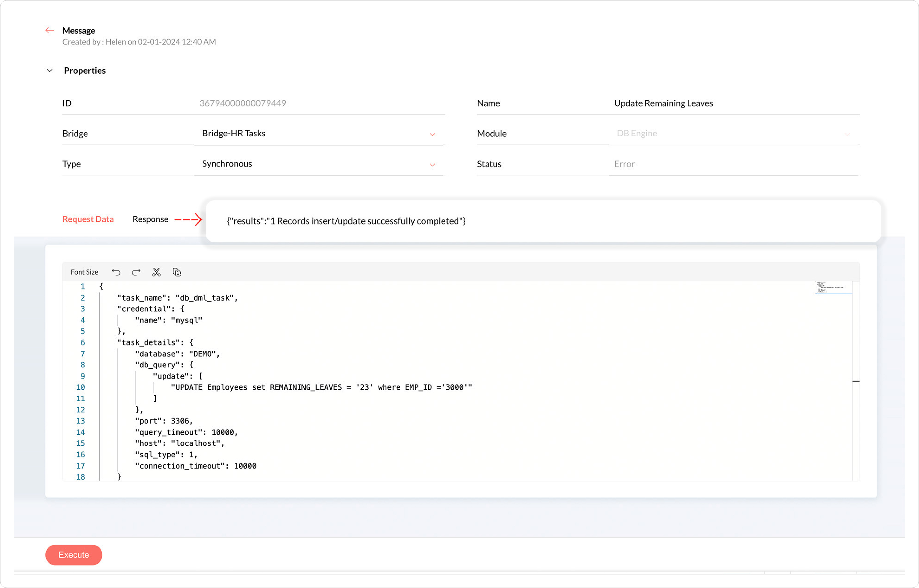Click line number 13 in the gutter
The image size is (919, 588).
tap(81, 421)
